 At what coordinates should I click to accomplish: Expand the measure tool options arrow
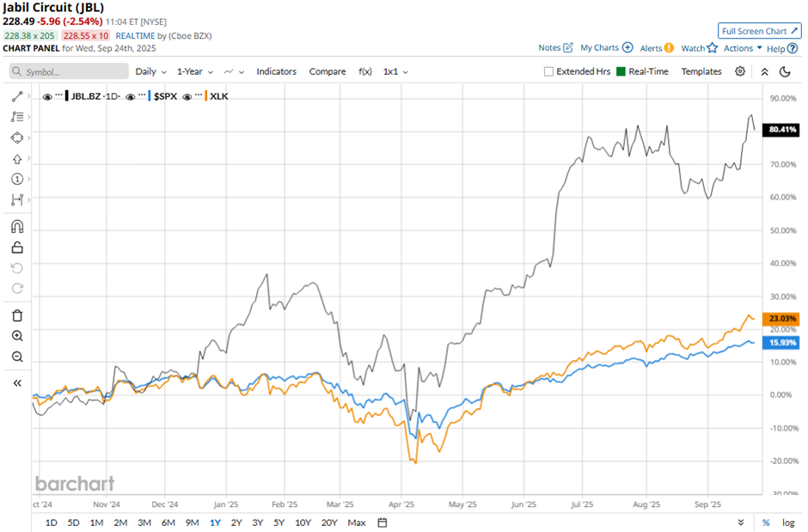click(29, 199)
